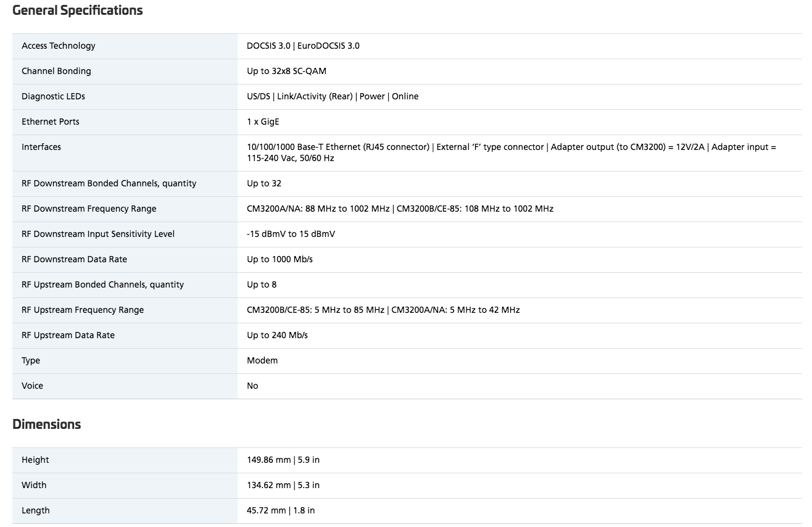Select the Access Technology label
Screen dimensions: 812x527
tap(59, 46)
